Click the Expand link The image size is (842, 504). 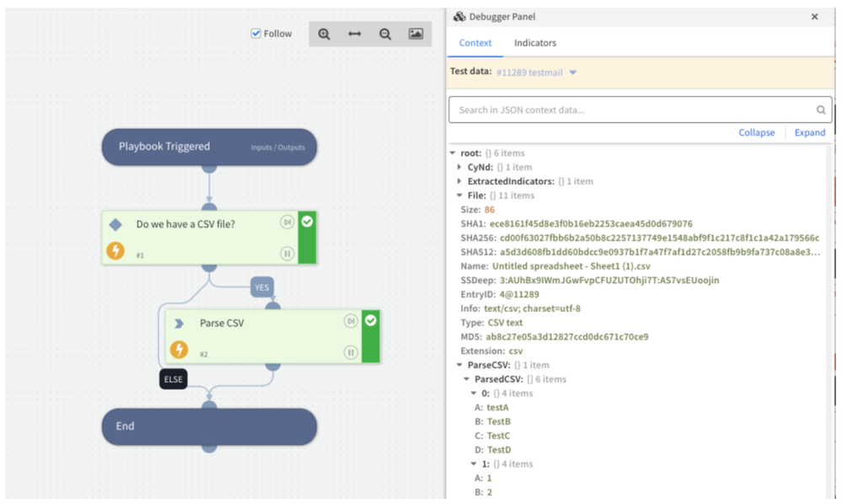pos(809,132)
